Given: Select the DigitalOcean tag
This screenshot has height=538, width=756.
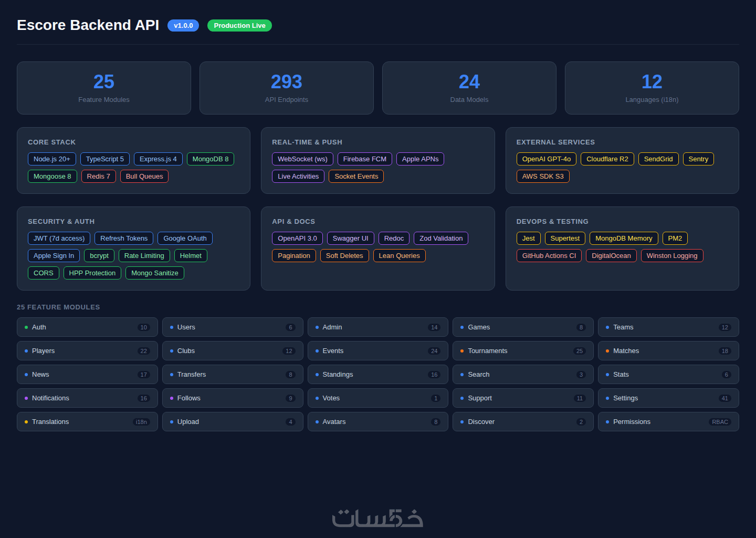Looking at the screenshot, I should [x=612, y=255].
